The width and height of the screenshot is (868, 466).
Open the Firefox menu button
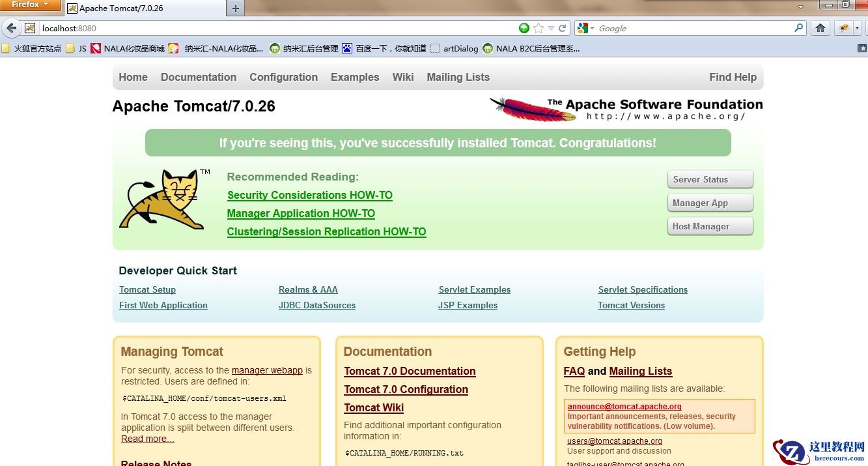31,5
